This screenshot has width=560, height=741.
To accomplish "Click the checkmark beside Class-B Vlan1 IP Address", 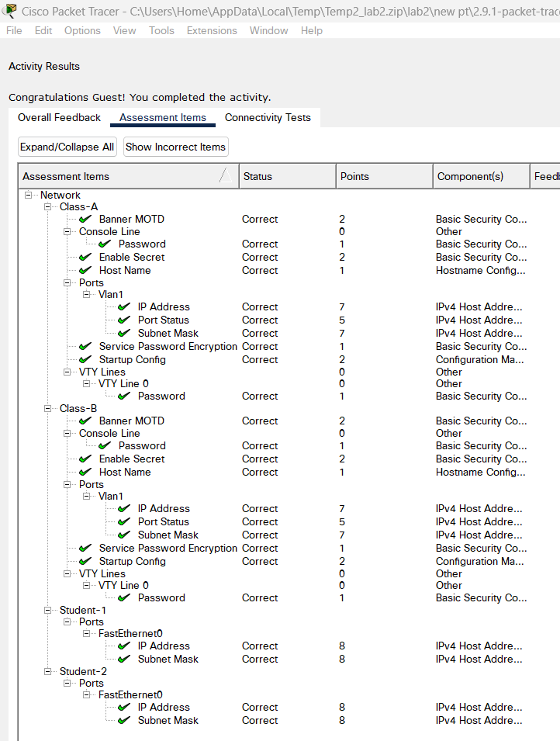I will (124, 508).
